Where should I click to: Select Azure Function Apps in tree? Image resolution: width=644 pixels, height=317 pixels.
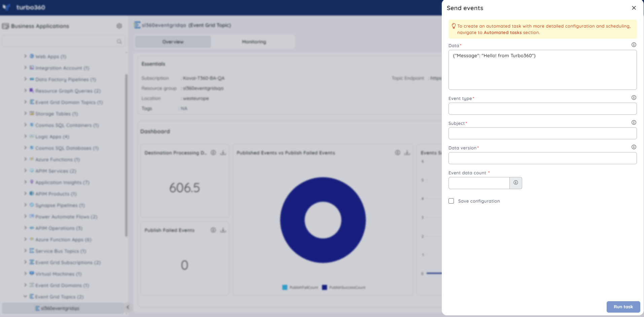63,240
